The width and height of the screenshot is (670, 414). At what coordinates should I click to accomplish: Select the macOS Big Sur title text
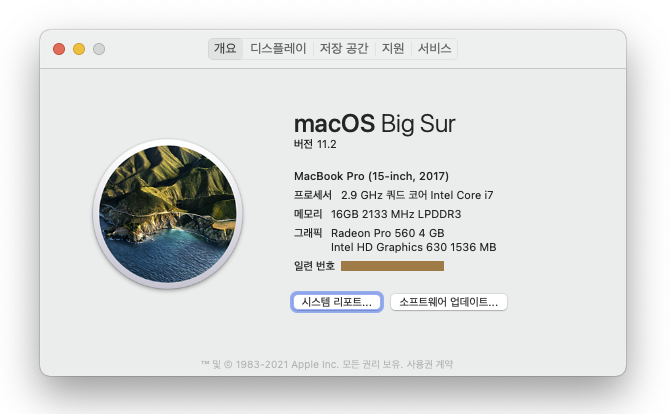375,124
